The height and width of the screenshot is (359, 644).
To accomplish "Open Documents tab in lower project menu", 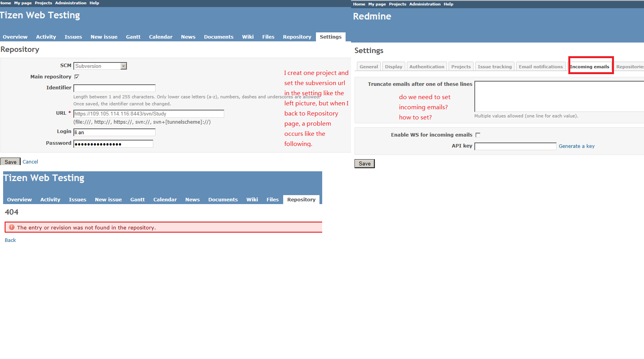I will 223,199.
